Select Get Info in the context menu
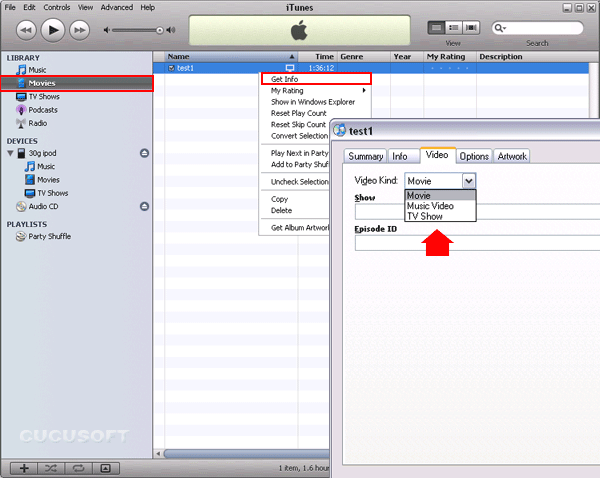The width and height of the screenshot is (600, 478). 285,79
